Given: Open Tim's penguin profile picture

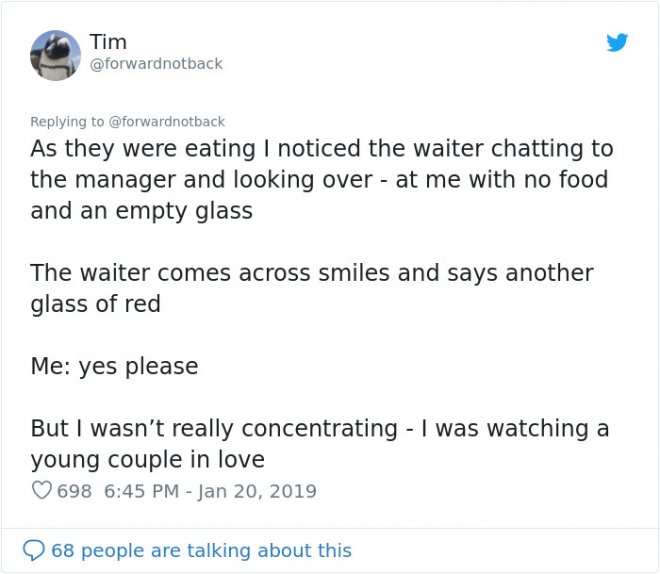Looking at the screenshot, I should [x=55, y=55].
